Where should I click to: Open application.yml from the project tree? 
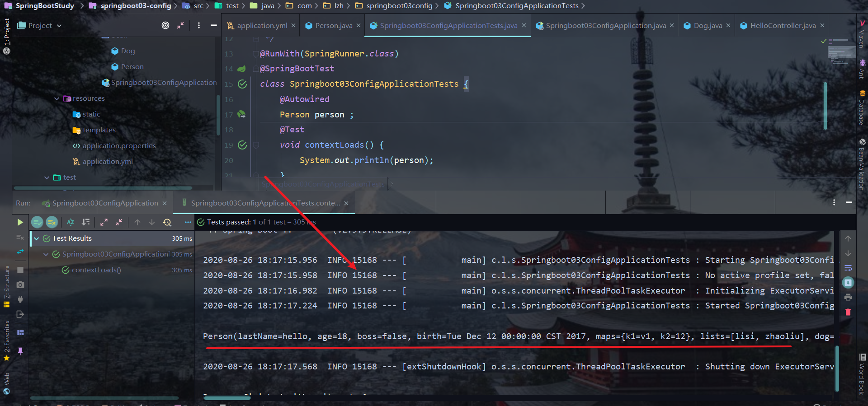[x=107, y=162]
